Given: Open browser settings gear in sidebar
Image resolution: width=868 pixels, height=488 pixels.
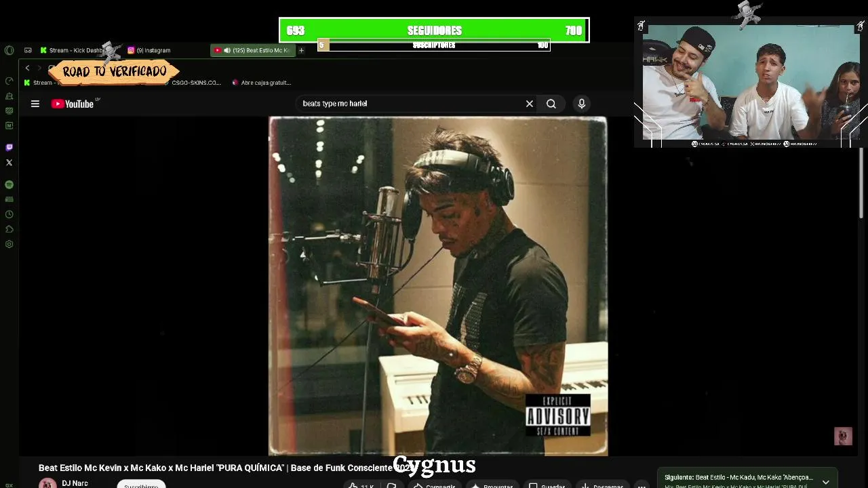Looking at the screenshot, I should 9,244.
